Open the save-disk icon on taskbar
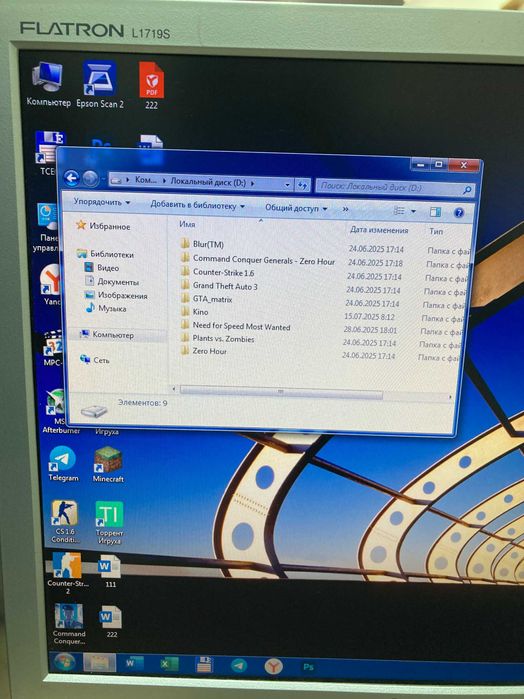 [204, 665]
